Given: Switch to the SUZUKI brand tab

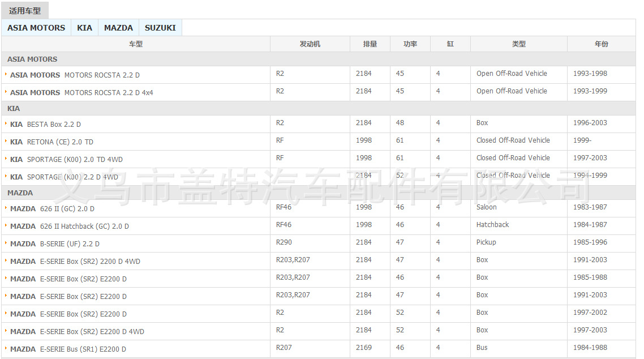Looking at the screenshot, I should coord(160,28).
